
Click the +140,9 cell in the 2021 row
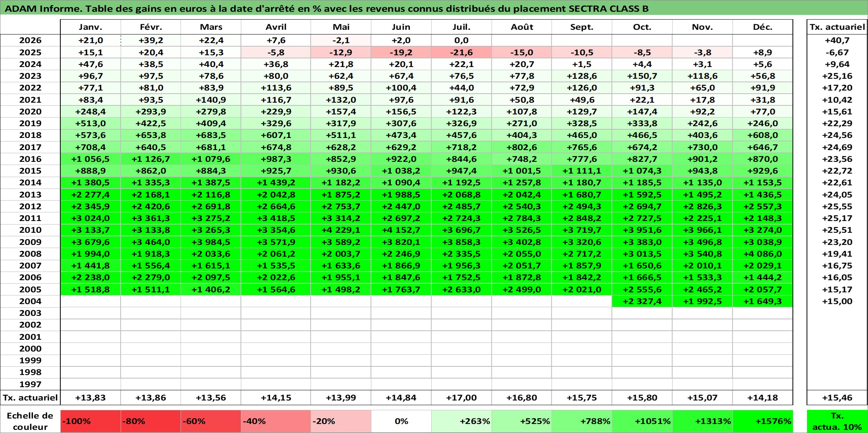211,100
